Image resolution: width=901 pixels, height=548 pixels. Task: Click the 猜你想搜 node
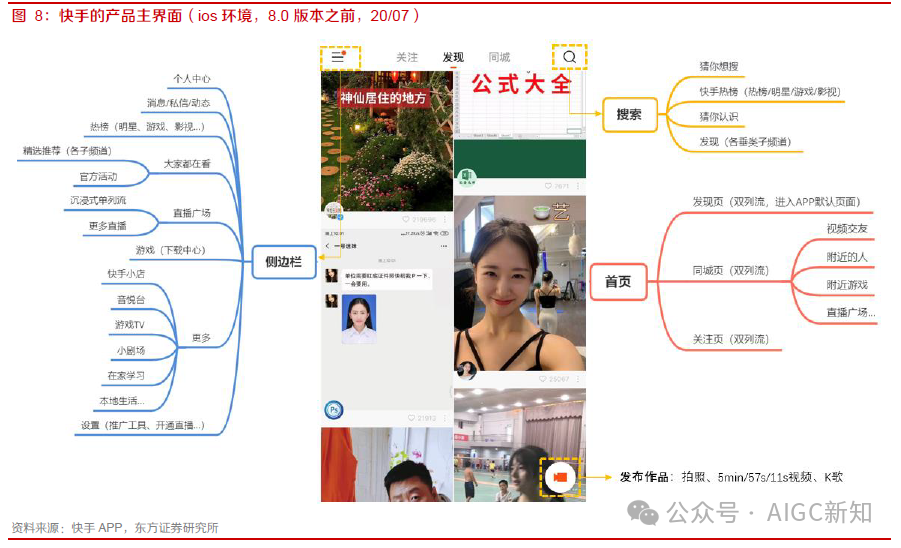coord(719,66)
